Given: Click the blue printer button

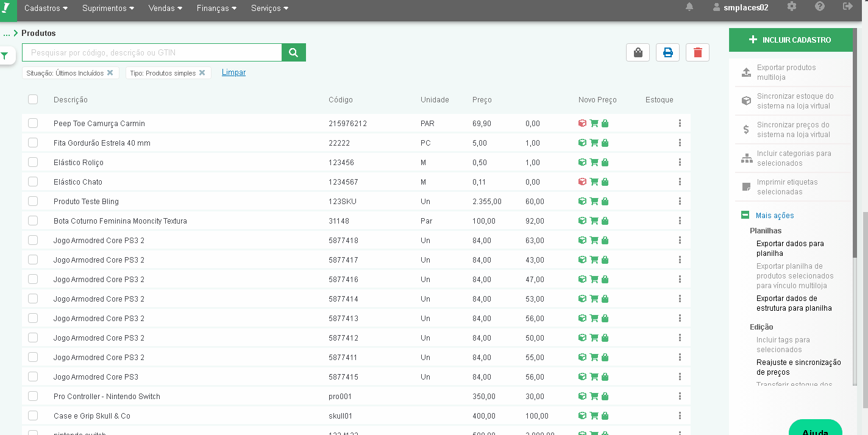Looking at the screenshot, I should (667, 52).
